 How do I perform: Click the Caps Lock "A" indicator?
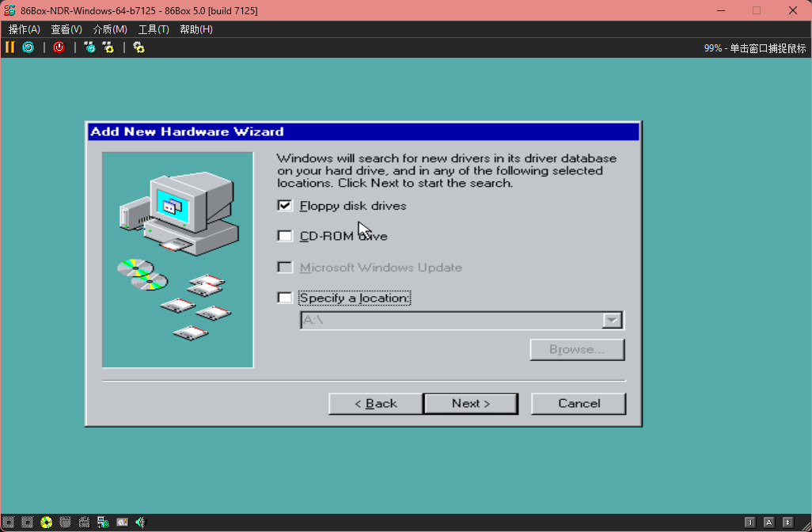click(769, 522)
